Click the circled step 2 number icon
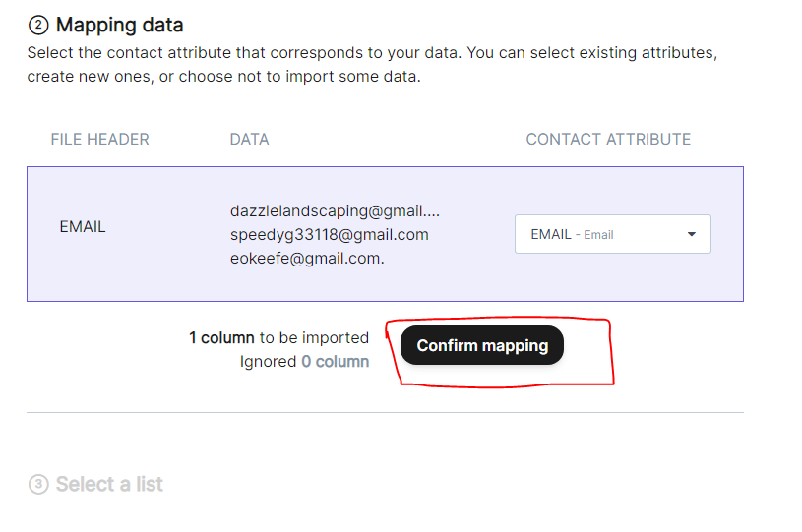This screenshot has height=532, width=802. (37, 26)
